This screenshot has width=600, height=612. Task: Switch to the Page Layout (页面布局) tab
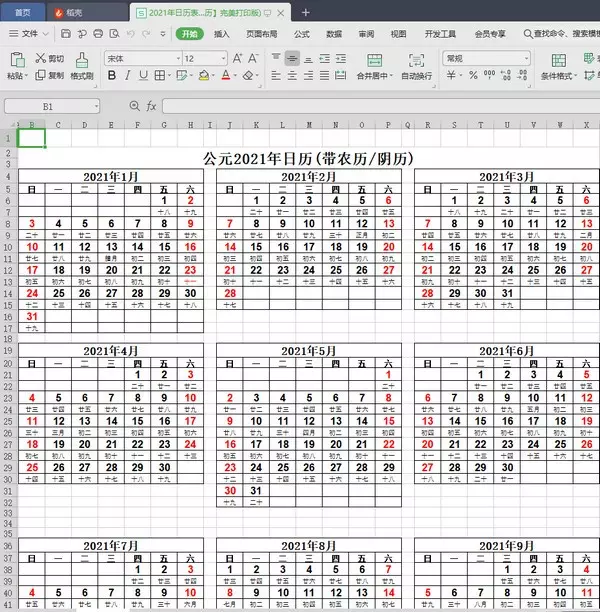tap(262, 33)
